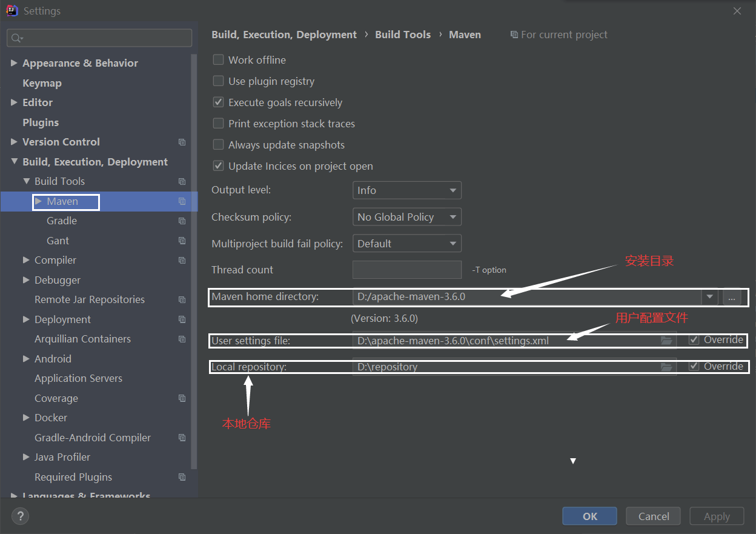The image size is (756, 534).
Task: Expand the Debugger node
Action: point(26,280)
